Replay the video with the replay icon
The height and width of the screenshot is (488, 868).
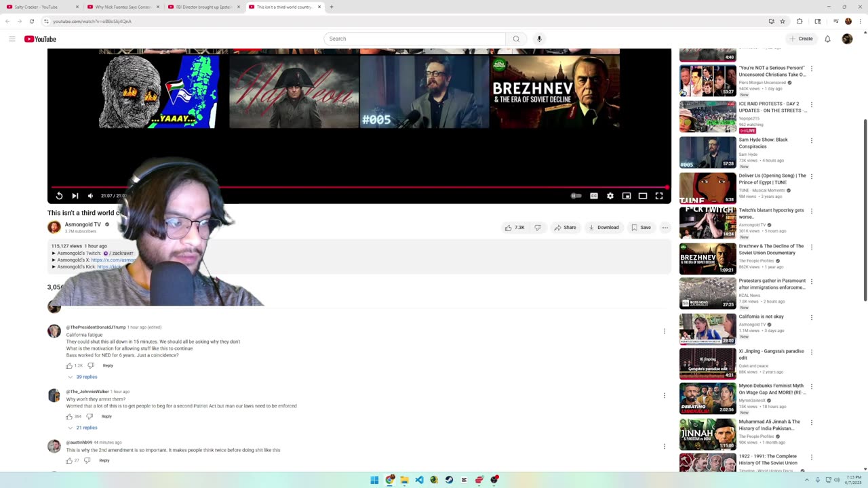59,196
